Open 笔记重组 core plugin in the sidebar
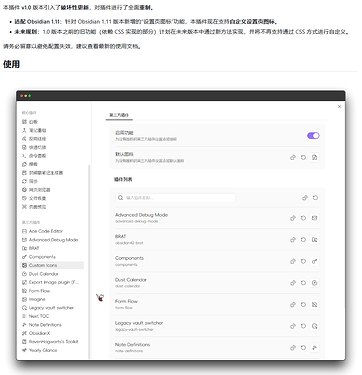This screenshot has height=375, width=362. pos(34,130)
